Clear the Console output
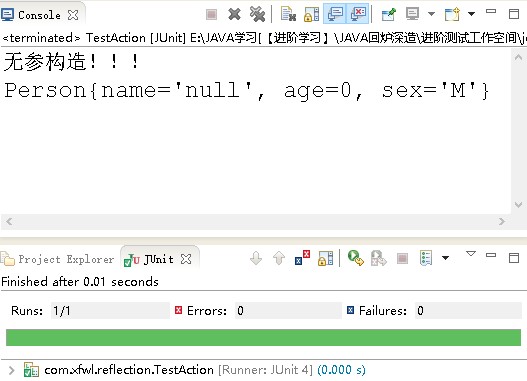Screen dimensions: 527x381 point(288,14)
